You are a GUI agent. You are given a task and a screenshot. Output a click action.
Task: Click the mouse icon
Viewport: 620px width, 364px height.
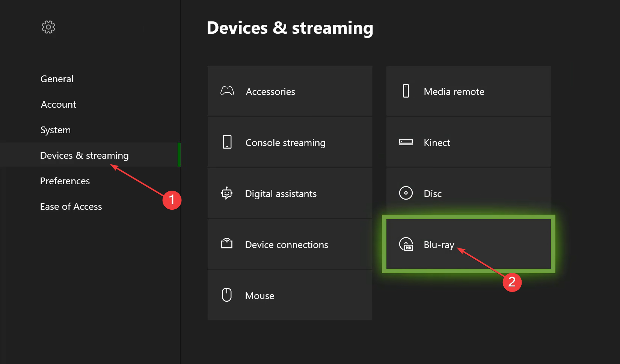point(227,295)
